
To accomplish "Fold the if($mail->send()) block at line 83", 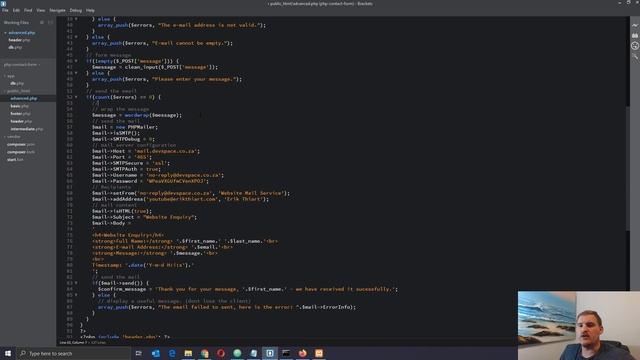I will 76,283.
